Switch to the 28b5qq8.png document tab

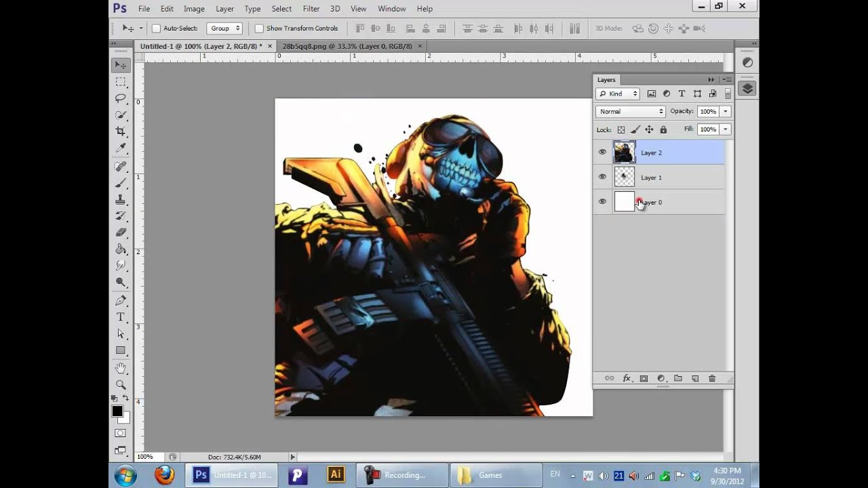pos(347,46)
